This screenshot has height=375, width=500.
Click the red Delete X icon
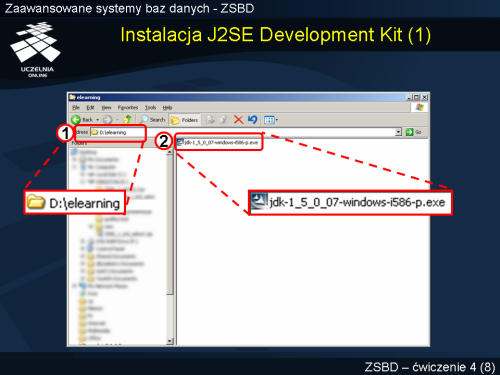pos(238,119)
